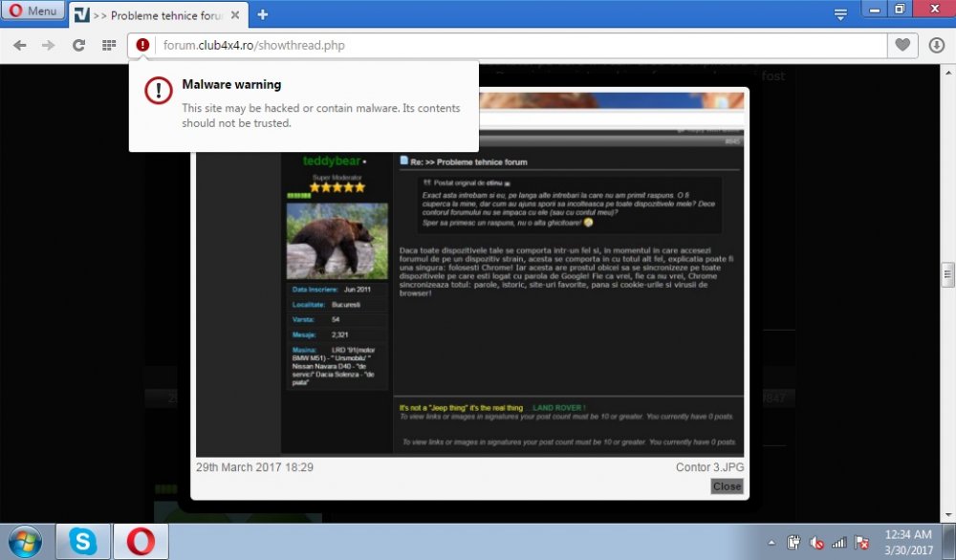Screen dimensions: 956x560
Task: Close the Contor 3.JPG image viewer
Action: pos(727,486)
